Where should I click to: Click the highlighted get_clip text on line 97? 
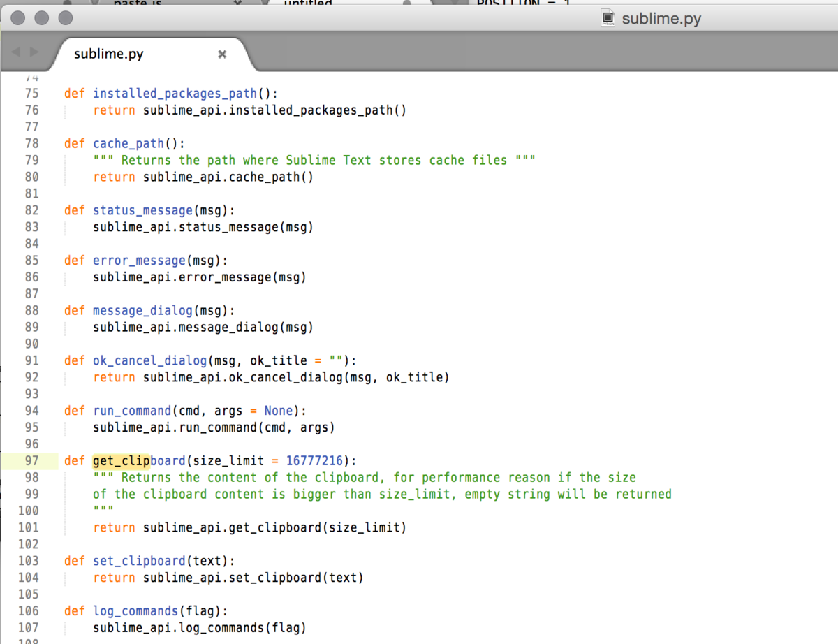coord(122,461)
